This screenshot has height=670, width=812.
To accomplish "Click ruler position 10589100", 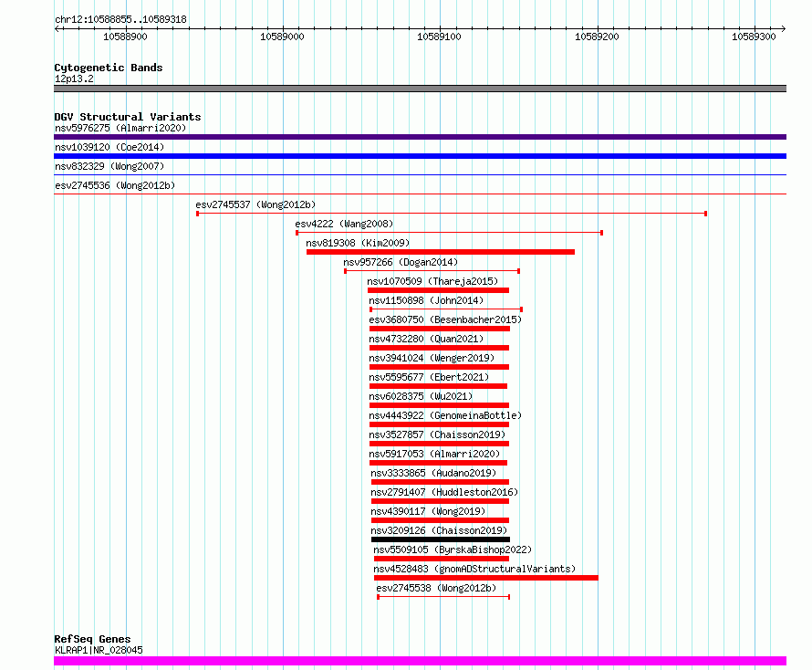I will 439,37.
